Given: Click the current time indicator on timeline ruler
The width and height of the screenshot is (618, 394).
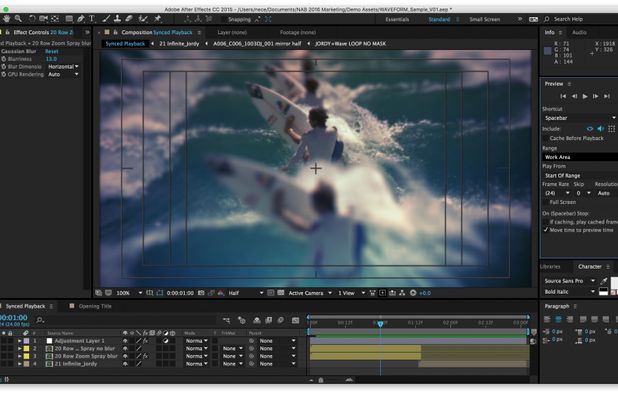Looking at the screenshot, I should pos(380,324).
